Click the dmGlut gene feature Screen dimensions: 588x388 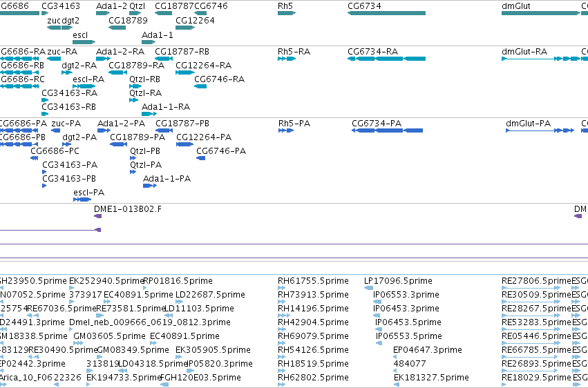pos(541,13)
